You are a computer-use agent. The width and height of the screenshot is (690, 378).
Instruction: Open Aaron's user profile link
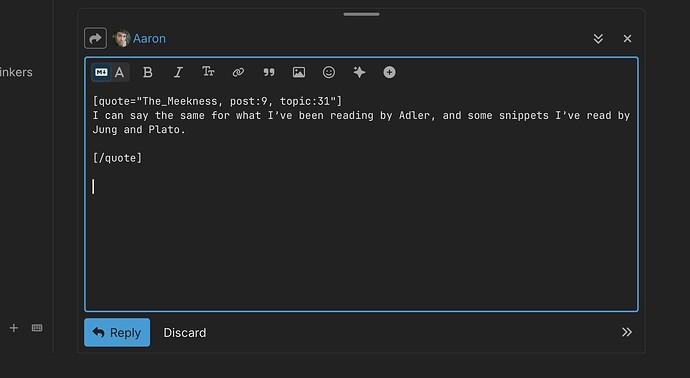point(149,39)
